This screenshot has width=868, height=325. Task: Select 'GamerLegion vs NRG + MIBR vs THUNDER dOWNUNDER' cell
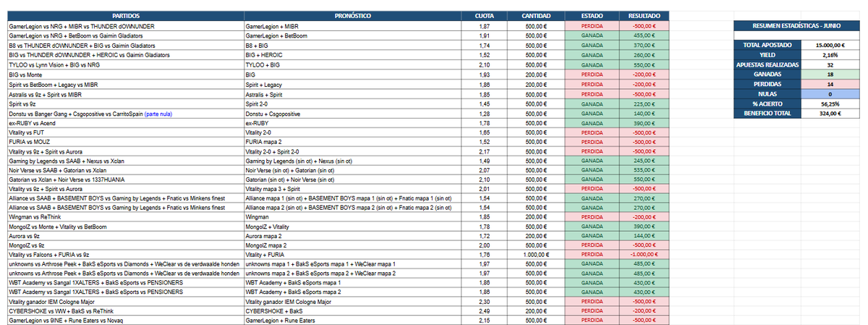click(126, 25)
